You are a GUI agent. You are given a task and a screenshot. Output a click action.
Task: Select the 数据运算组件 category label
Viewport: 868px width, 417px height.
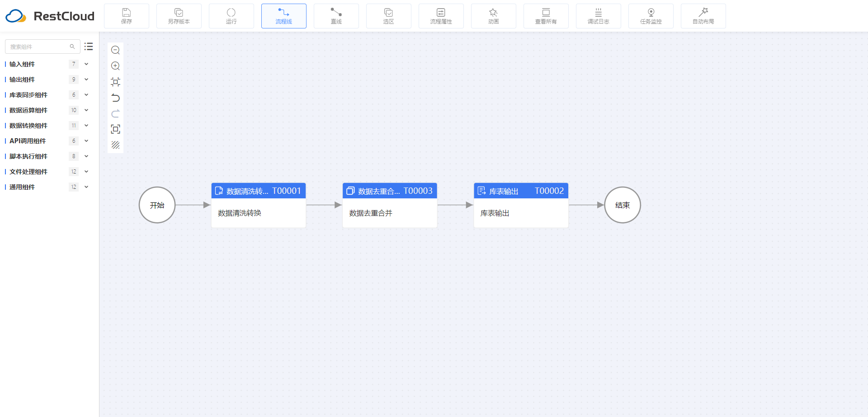coord(28,110)
